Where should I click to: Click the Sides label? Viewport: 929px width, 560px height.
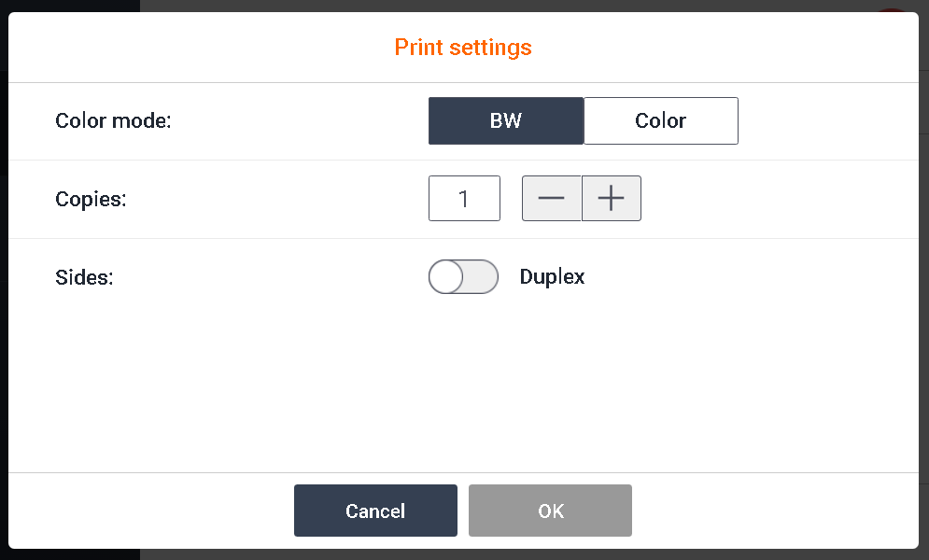[x=84, y=277]
